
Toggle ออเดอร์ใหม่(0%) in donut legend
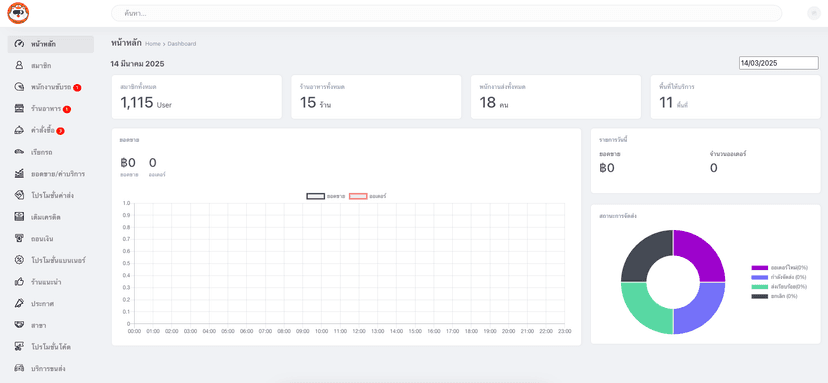779,268
